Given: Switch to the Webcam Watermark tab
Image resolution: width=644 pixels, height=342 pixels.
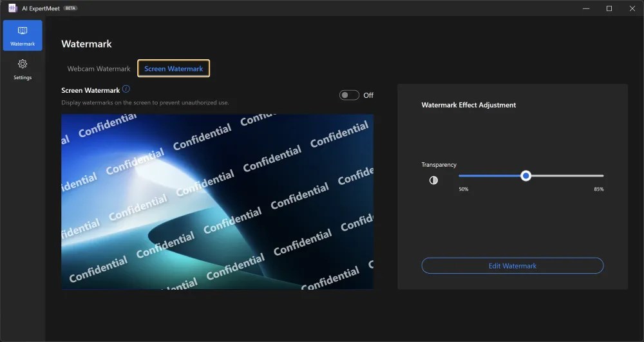Looking at the screenshot, I should pos(99,68).
